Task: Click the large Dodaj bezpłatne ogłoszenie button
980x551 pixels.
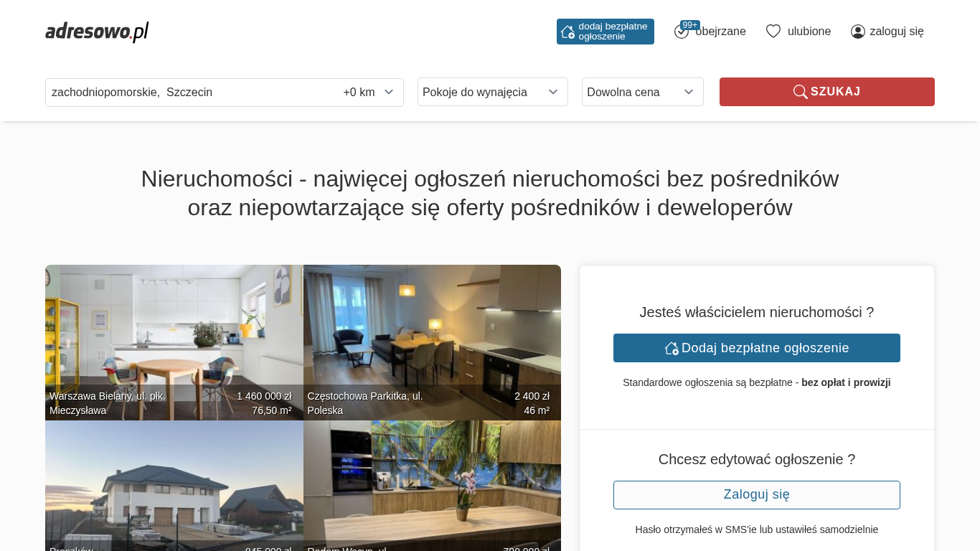Action: click(x=757, y=348)
